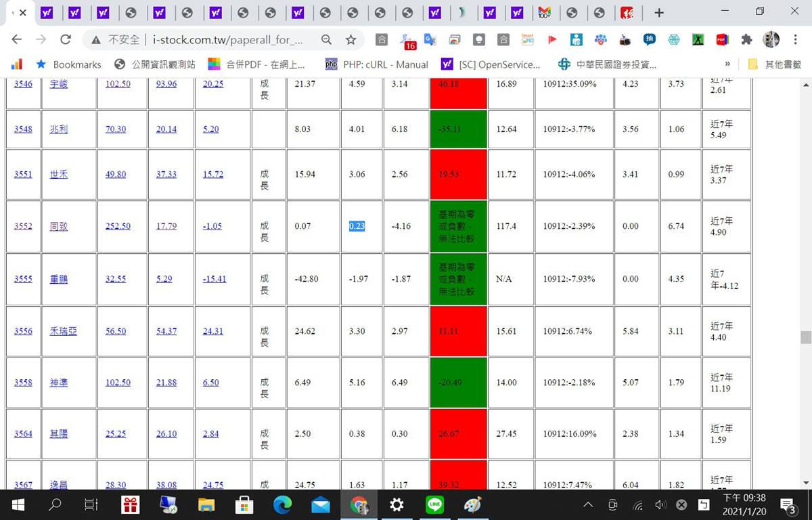The width and height of the screenshot is (812, 520).
Task: Click the zoom magnifier icon in address bar
Action: pos(326,40)
